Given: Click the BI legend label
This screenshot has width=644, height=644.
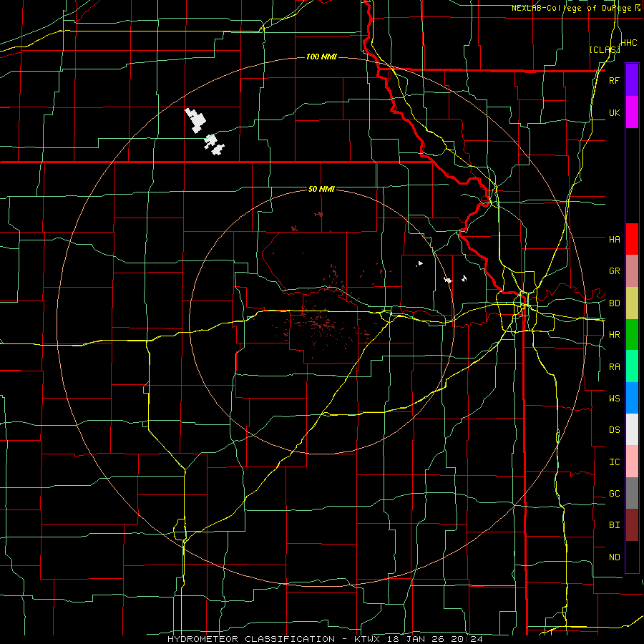Looking at the screenshot, I should pos(614,525).
